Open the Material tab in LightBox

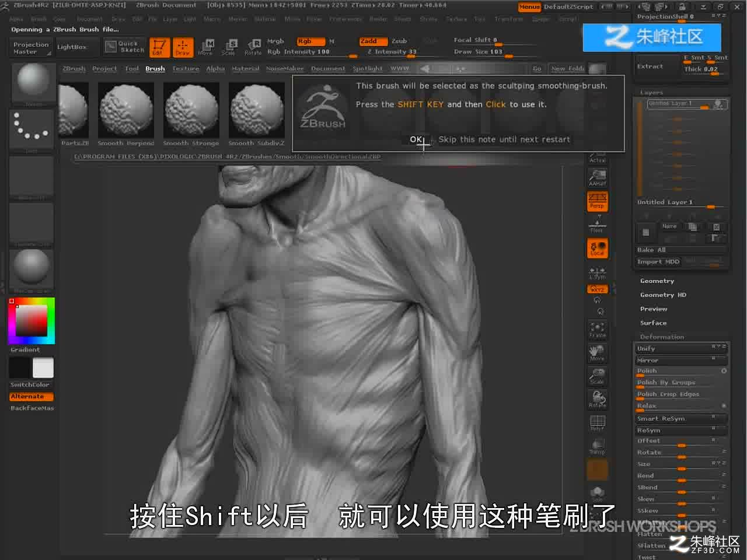246,68
